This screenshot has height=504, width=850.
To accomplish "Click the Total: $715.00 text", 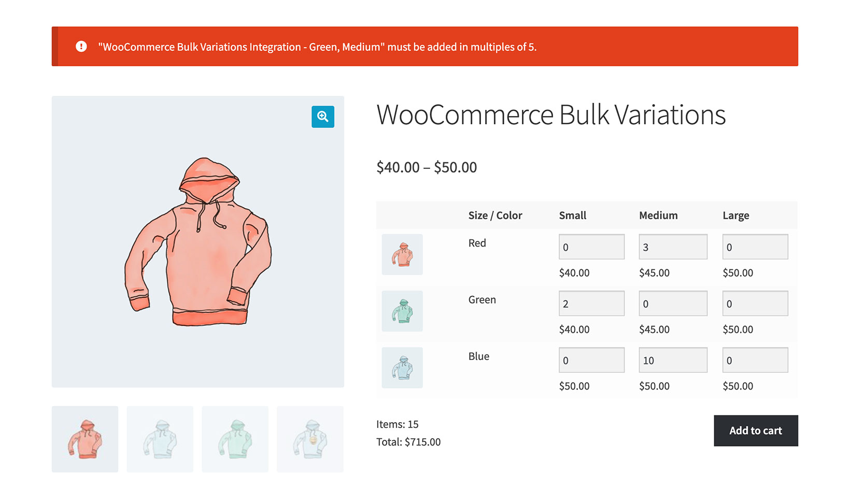I will (408, 442).
